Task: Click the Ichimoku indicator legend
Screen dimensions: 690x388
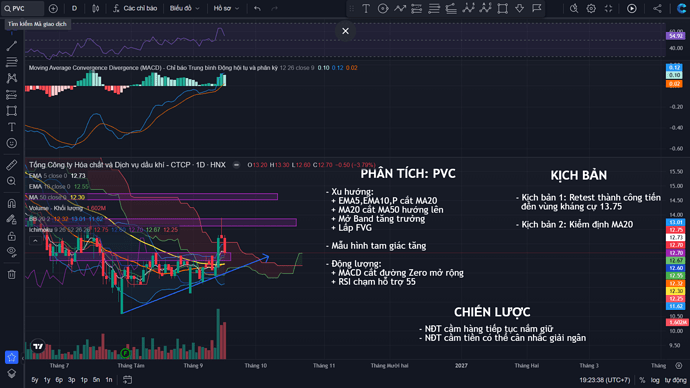Action: [x=103, y=230]
